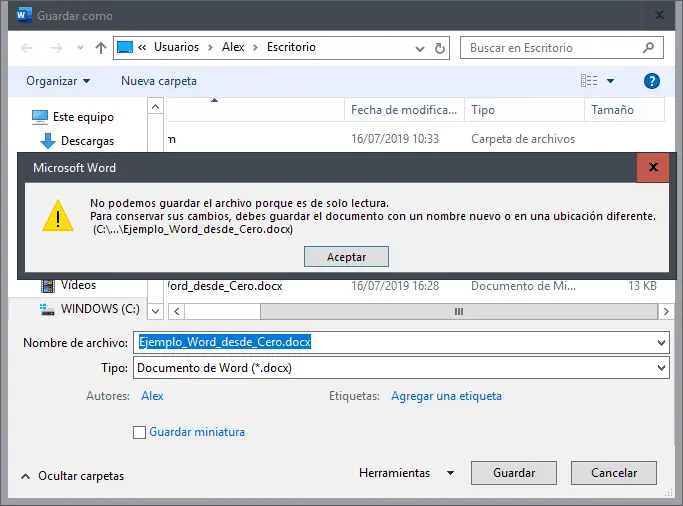Viewport: 683px width, 506px height.
Task: Change the view layout icon
Action: 589,81
